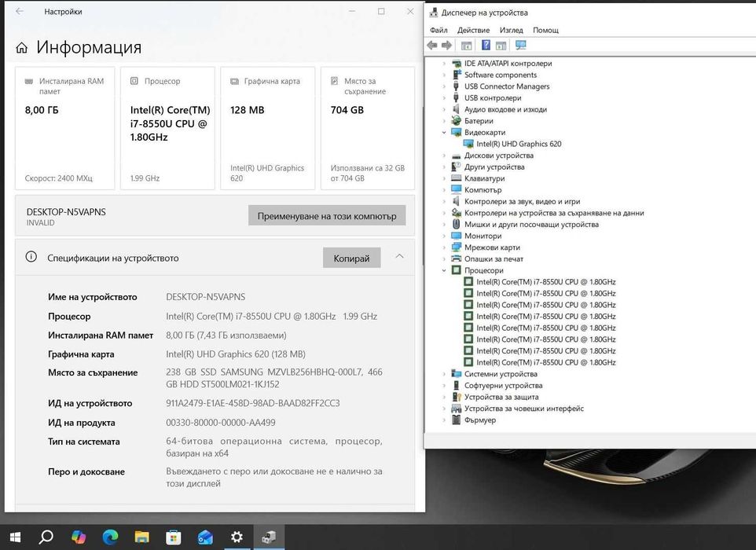
Task: Select Устройства за човешки интерфейс row
Action: 523,409
